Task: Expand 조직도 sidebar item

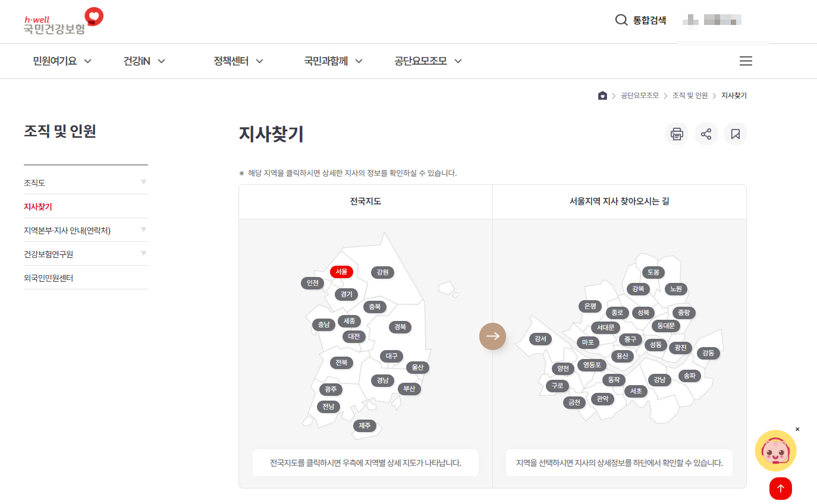Action: [86, 182]
